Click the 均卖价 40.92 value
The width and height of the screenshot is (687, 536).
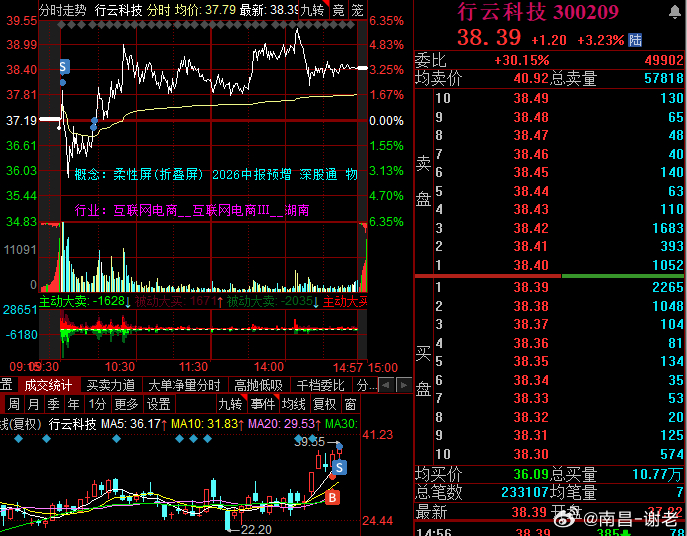click(x=531, y=79)
